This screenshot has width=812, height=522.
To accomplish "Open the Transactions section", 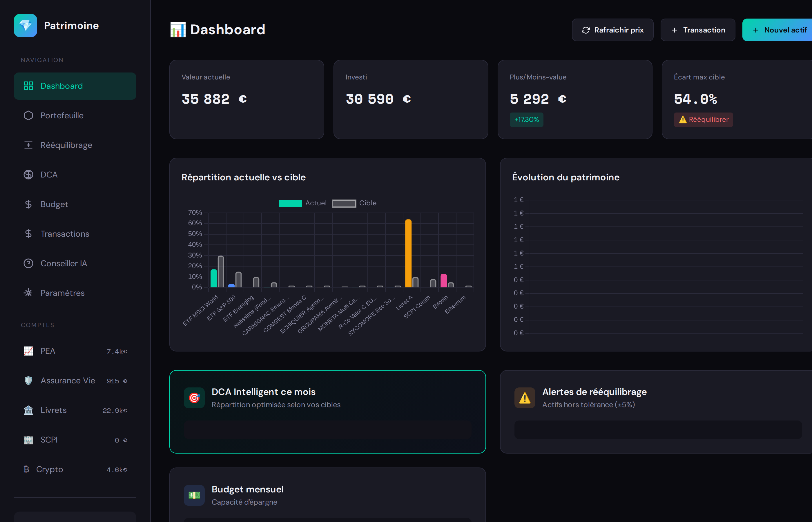I will pos(65,233).
